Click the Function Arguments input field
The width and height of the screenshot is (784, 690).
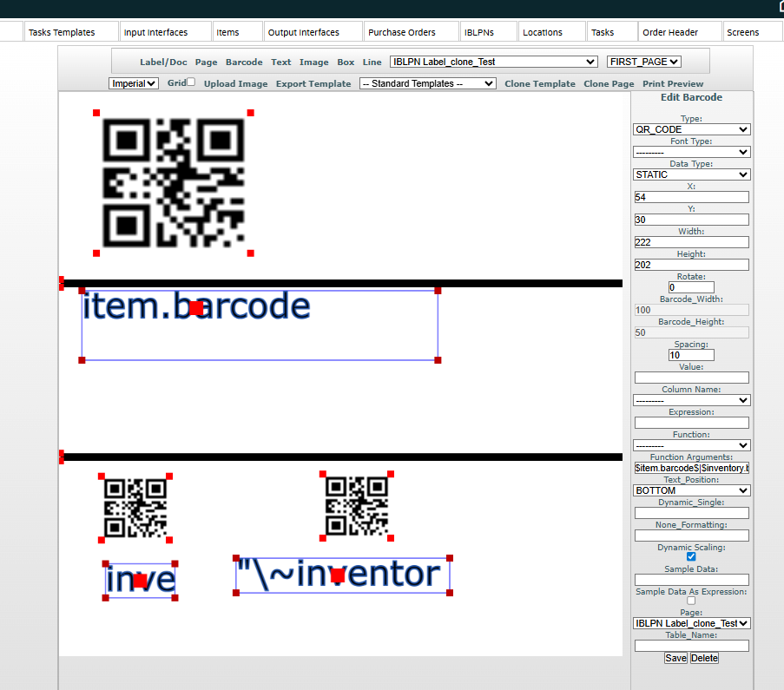(x=691, y=468)
